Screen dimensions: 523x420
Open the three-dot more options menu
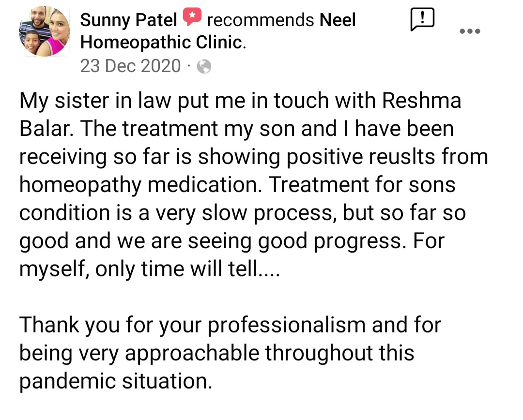pos(469,31)
